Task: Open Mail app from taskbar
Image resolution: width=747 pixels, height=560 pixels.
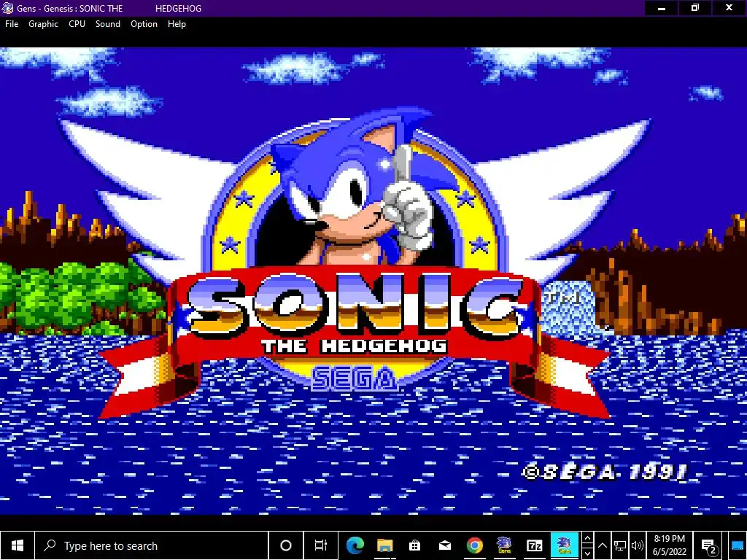Action: click(x=445, y=545)
